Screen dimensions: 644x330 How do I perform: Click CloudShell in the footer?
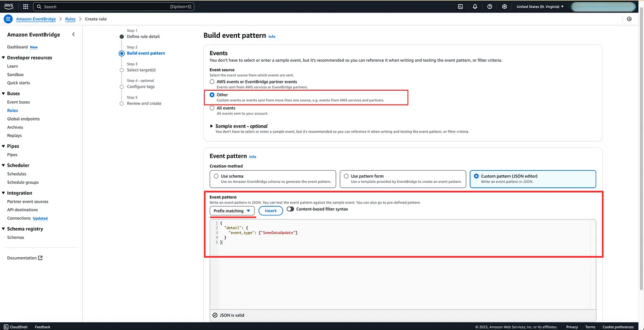(x=16, y=327)
